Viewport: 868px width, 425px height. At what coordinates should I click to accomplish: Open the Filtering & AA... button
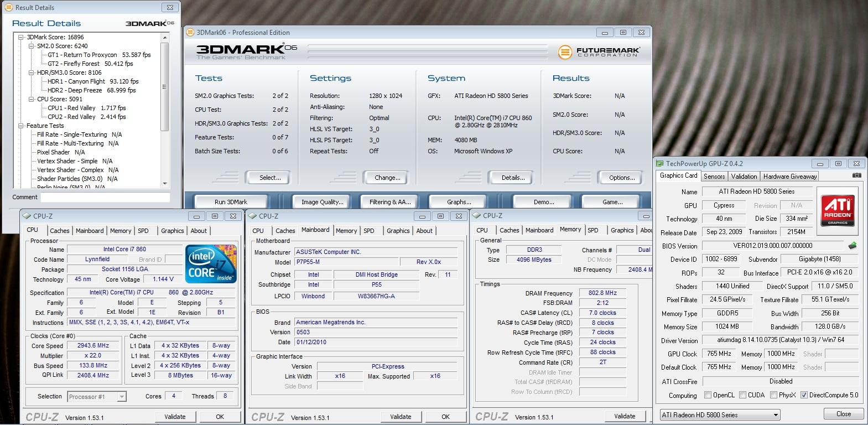(390, 202)
